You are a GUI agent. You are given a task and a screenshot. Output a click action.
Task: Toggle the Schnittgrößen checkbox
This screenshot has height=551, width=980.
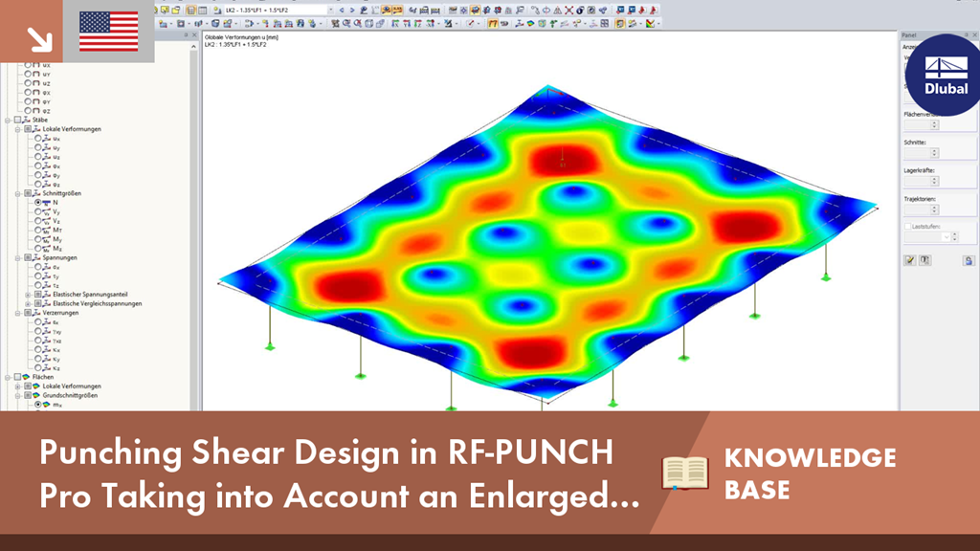pos(28,193)
